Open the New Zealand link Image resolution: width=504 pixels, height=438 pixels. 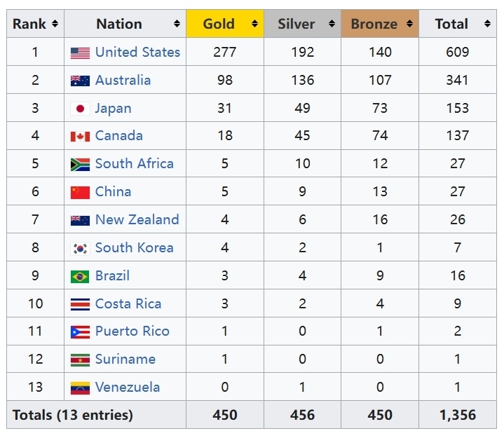(x=137, y=220)
